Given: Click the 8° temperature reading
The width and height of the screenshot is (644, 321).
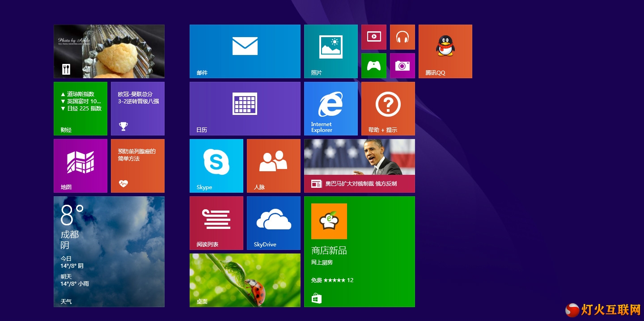Looking at the screenshot, I should (x=72, y=215).
